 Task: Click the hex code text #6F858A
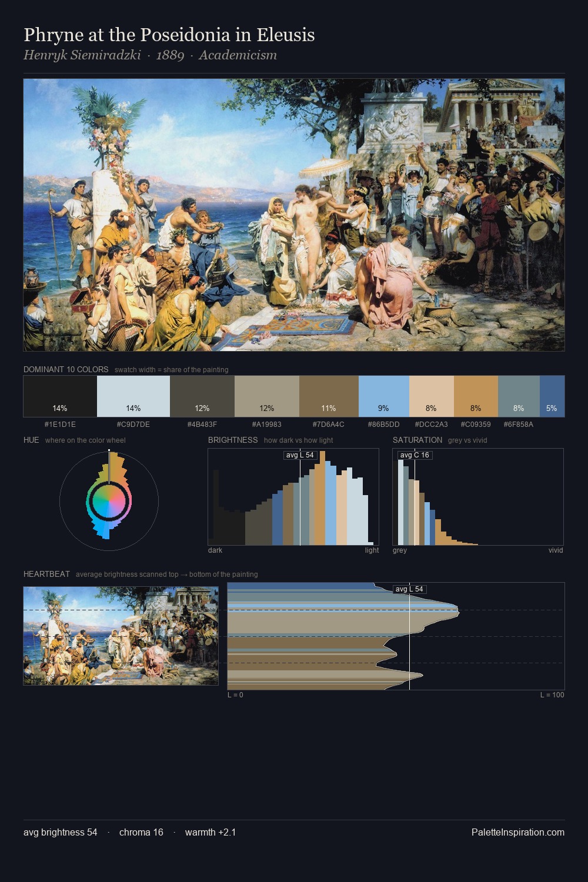tap(519, 424)
